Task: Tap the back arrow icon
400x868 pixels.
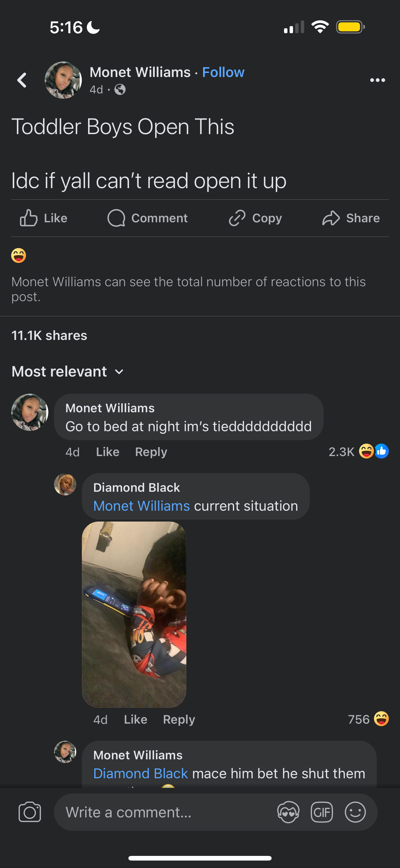Action: pos(22,80)
